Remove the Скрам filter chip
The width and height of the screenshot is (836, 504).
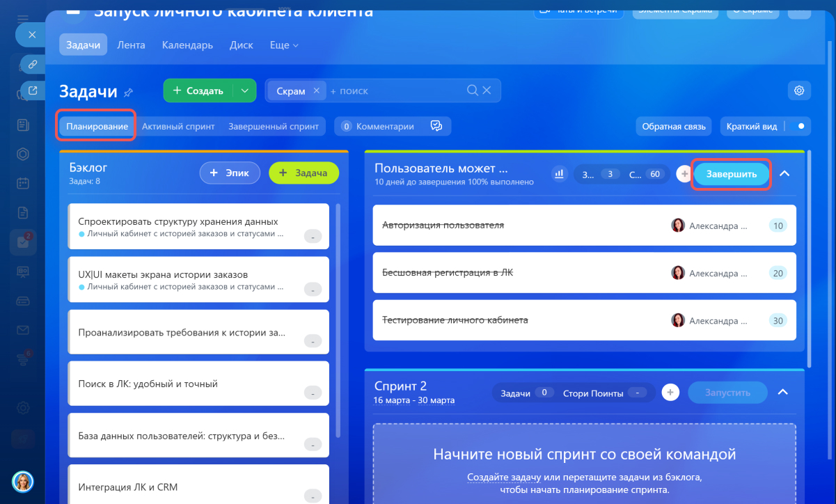(x=316, y=90)
